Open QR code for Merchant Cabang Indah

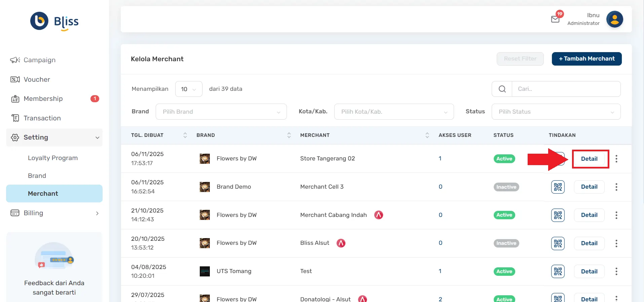point(558,215)
